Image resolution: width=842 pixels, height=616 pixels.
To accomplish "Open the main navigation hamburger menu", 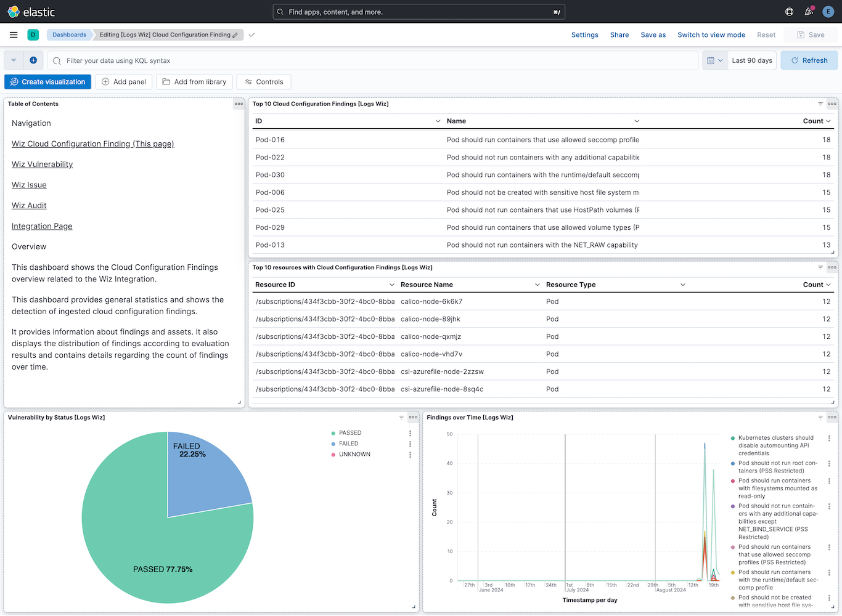I will (13, 34).
